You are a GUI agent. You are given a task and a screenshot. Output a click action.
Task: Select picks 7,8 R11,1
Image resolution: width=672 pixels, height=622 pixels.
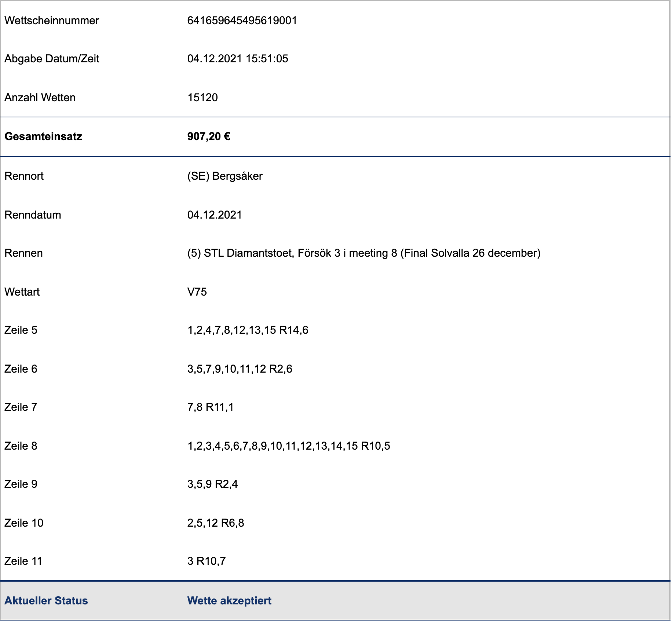[211, 407]
